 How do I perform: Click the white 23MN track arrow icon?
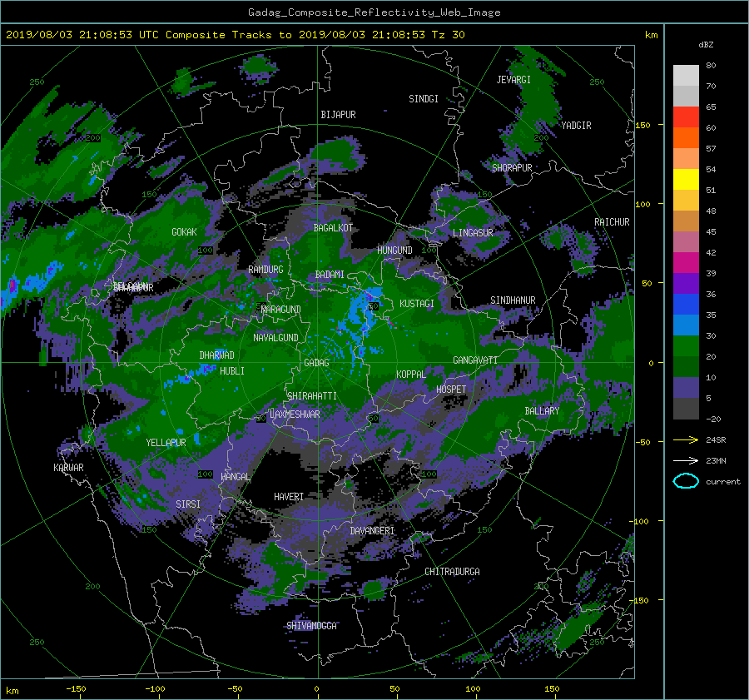[686, 460]
